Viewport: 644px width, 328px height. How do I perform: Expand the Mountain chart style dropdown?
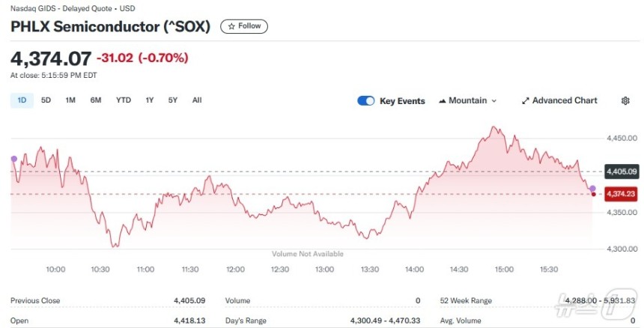click(x=468, y=100)
